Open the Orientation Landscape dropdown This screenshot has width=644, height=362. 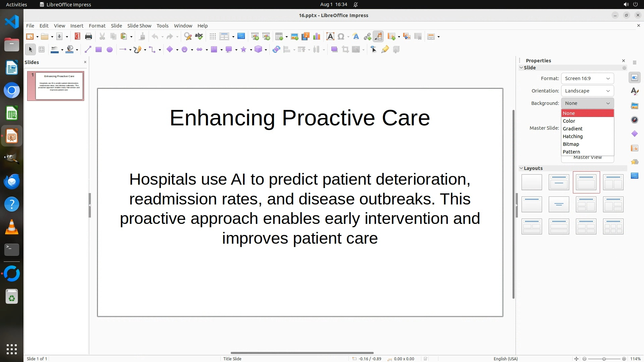coord(587,91)
